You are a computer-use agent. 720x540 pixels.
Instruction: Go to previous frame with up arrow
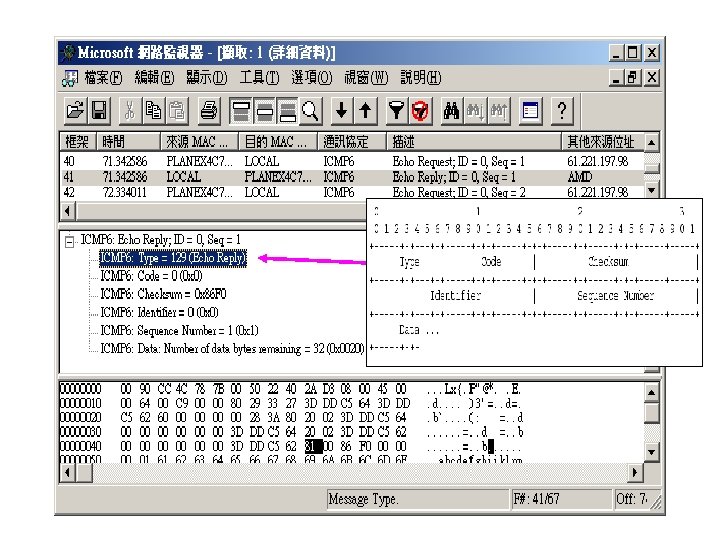366,111
